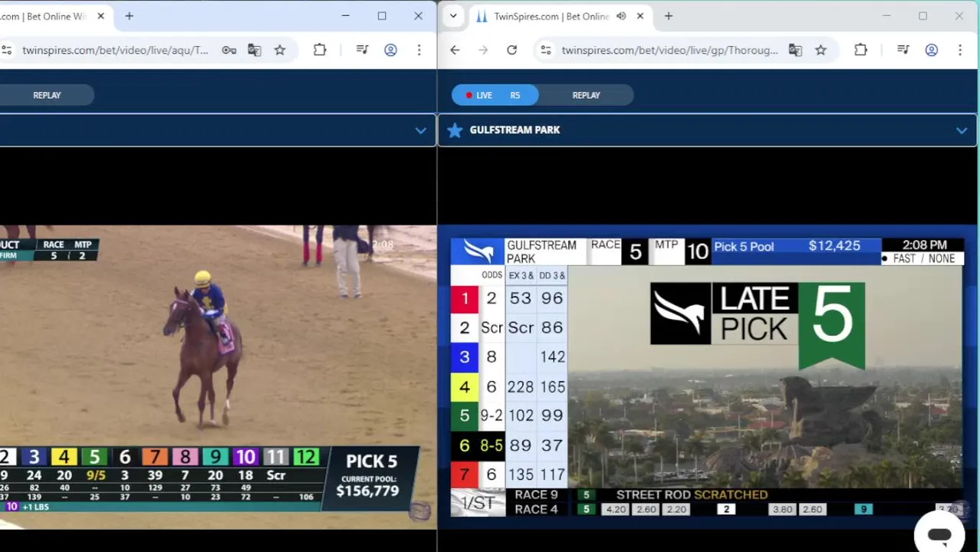The width and height of the screenshot is (980, 552).
Task: Open tab search chevron in right window
Action: [453, 16]
